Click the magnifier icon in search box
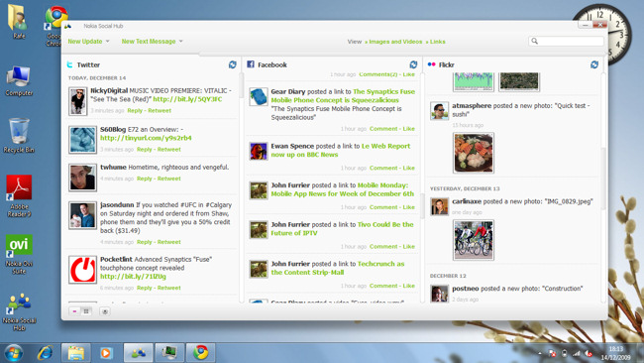Viewport: 644px width, 363px height. click(534, 41)
